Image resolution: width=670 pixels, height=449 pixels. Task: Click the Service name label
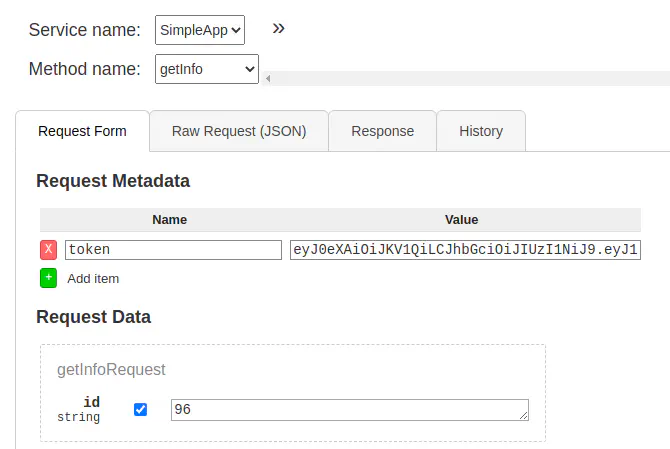click(x=85, y=30)
